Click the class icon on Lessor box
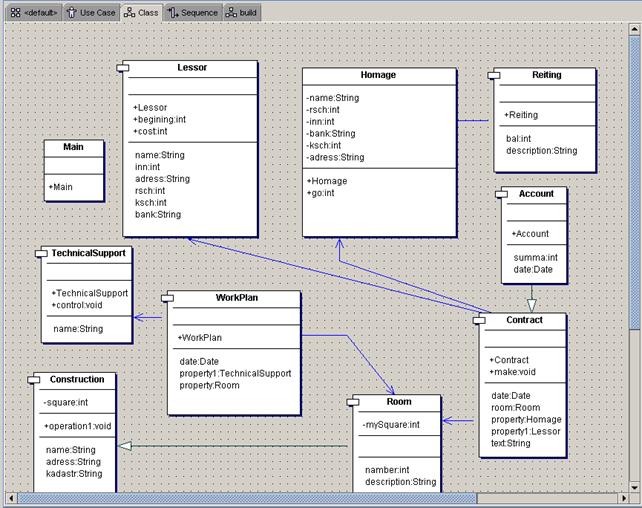The image size is (642, 508). click(124, 67)
